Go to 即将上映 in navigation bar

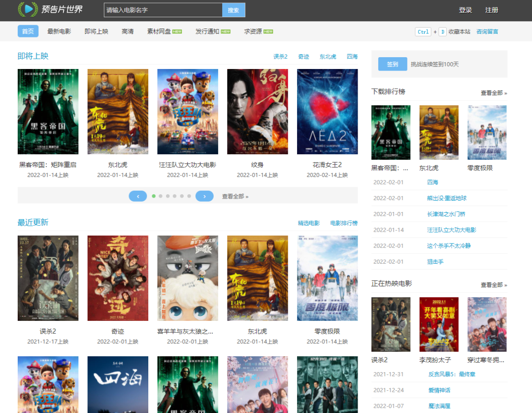click(x=97, y=31)
